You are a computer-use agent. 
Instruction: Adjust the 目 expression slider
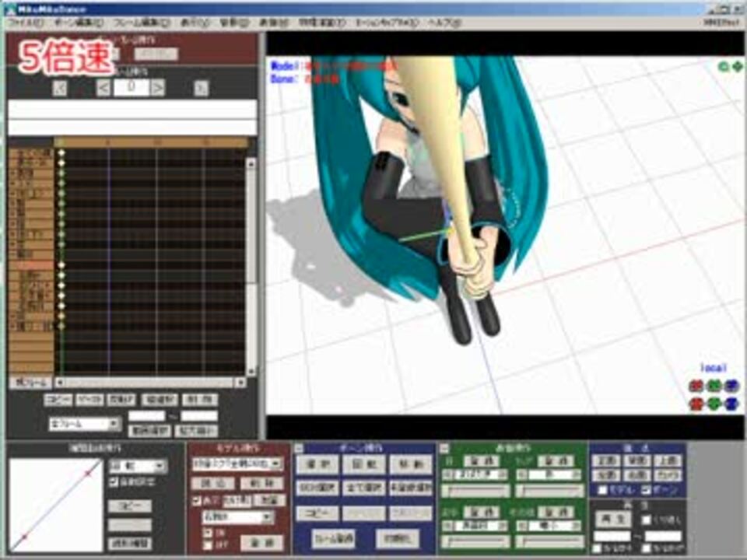pyautogui.click(x=475, y=490)
